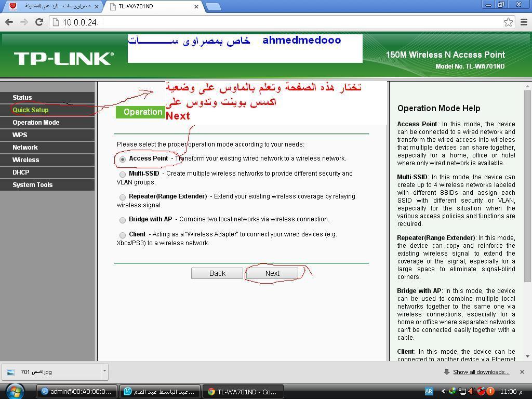Select the Repeater(Range Extender) radio button

point(123,197)
